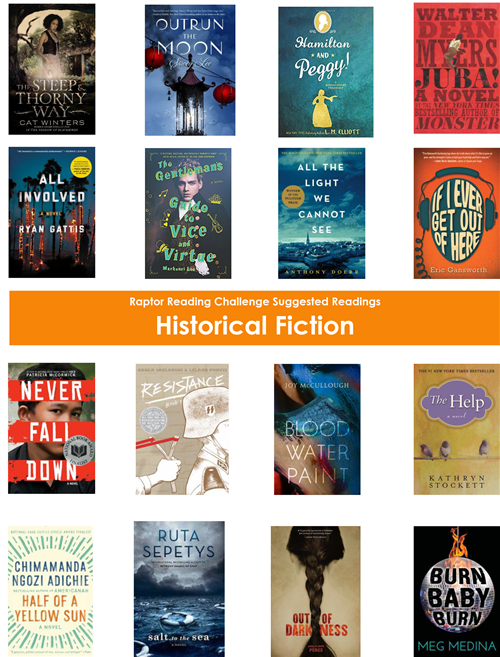Open Juba! by Walter Dean Myers
Image resolution: width=500 pixels, height=657 pixels.
pos(457,68)
